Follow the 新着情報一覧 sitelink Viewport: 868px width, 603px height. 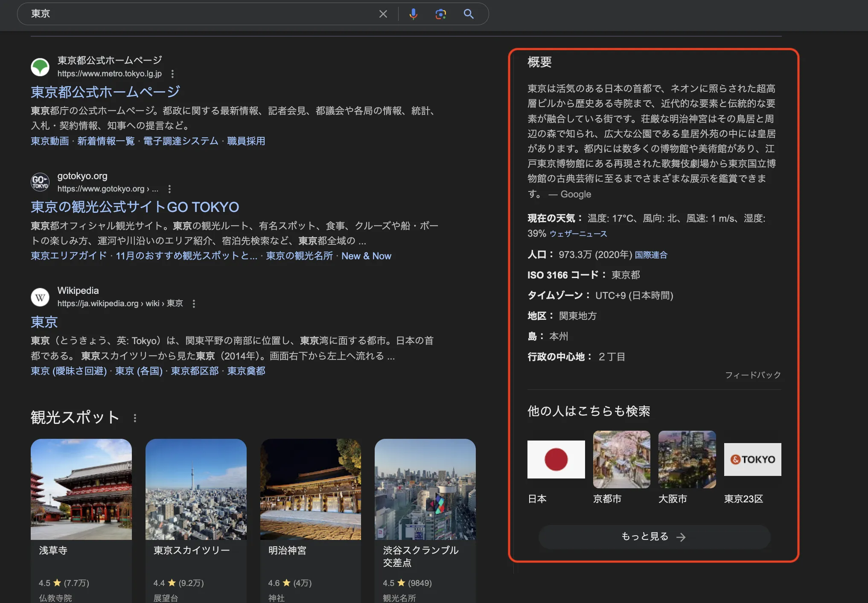click(x=106, y=141)
